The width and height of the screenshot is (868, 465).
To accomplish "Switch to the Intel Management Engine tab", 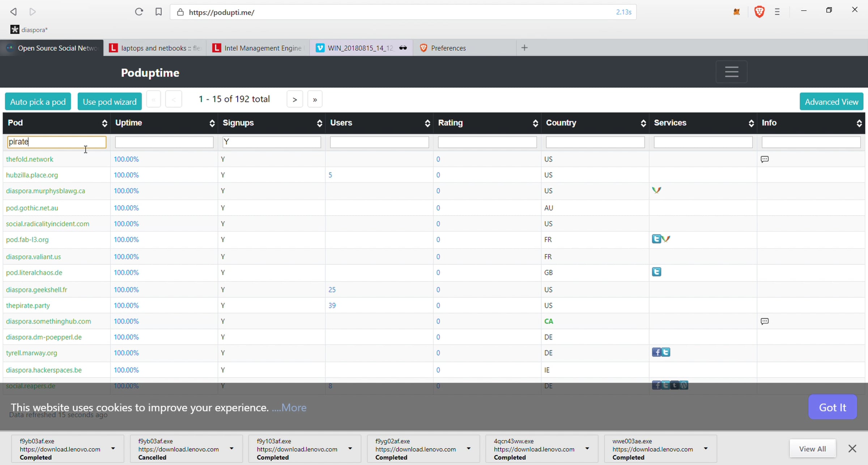I will pyautogui.click(x=258, y=48).
